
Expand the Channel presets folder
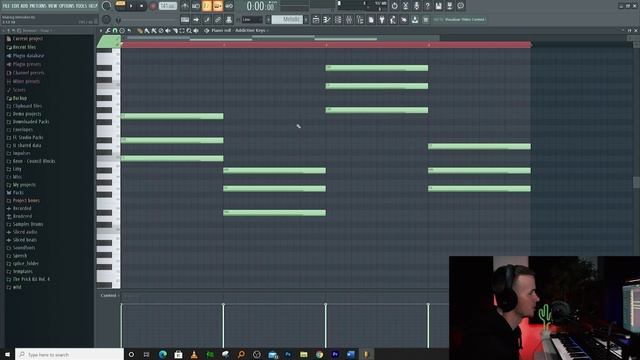[25, 73]
